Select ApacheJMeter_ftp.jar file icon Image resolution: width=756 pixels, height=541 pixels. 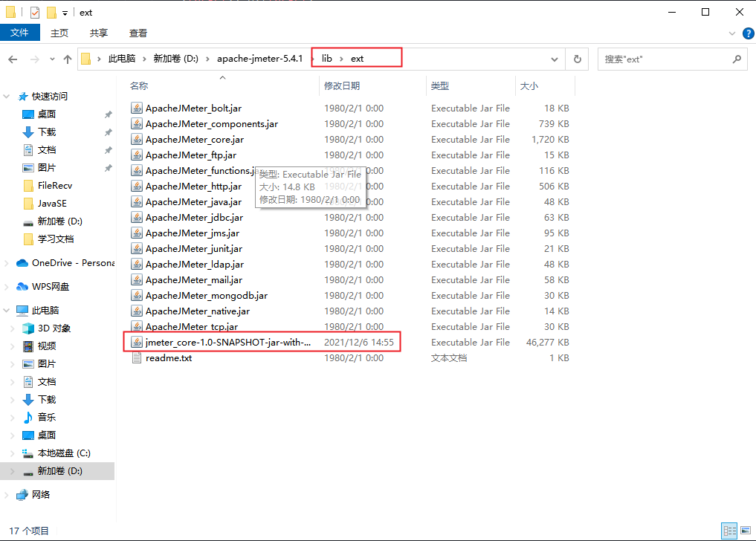pos(137,155)
